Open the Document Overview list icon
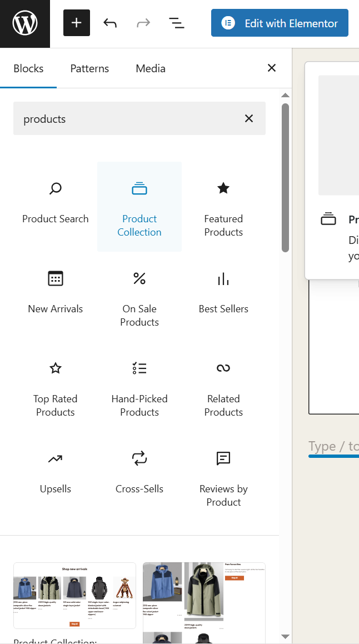Image resolution: width=359 pixels, height=644 pixels. tap(176, 23)
